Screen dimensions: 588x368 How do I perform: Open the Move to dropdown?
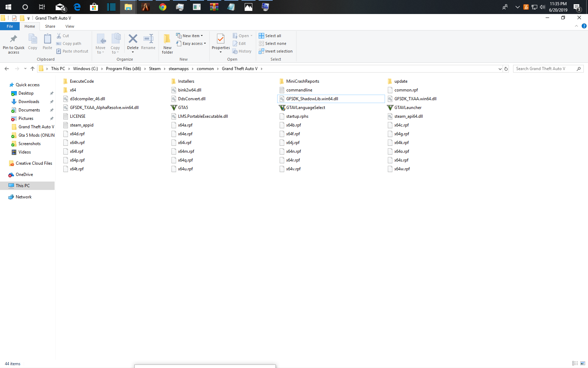[x=100, y=43]
